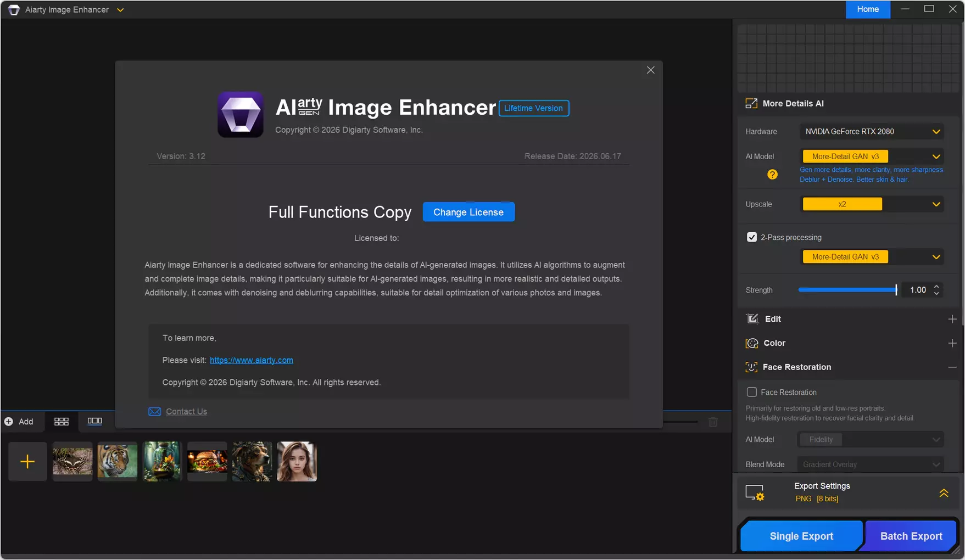
Task: Go to the Home tab
Action: coord(868,9)
